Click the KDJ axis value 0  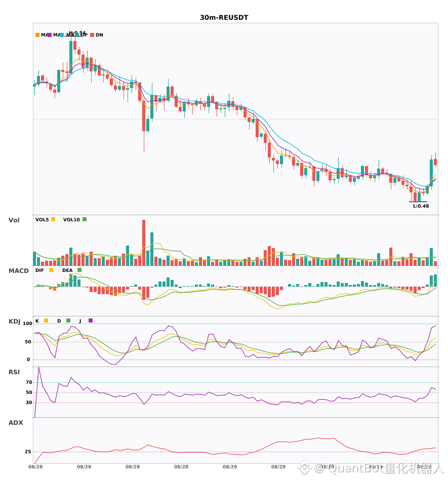(x=28, y=359)
